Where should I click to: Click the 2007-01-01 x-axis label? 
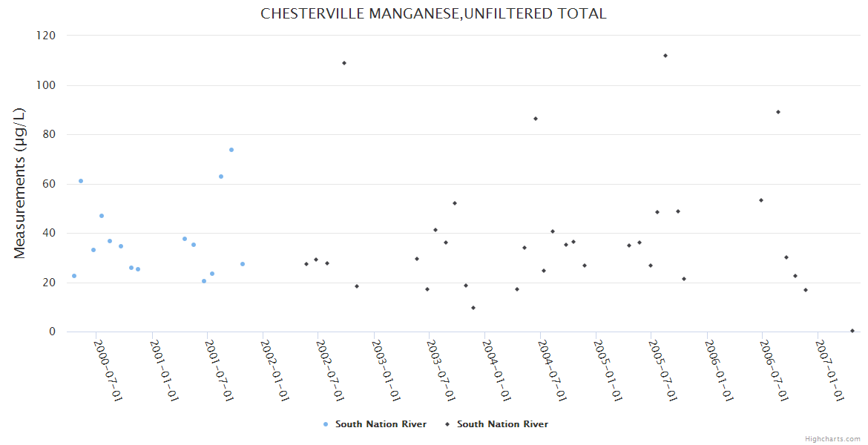(830, 371)
